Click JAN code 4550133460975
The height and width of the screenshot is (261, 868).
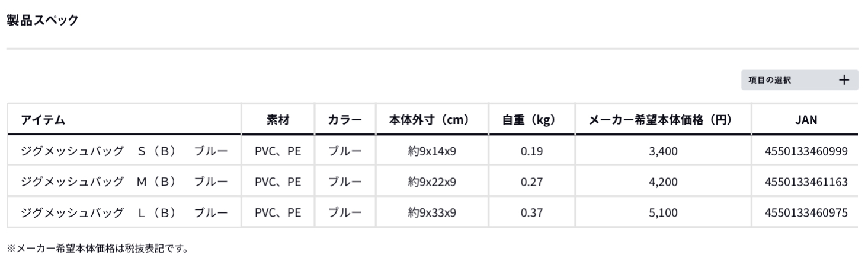pyautogui.click(x=806, y=212)
